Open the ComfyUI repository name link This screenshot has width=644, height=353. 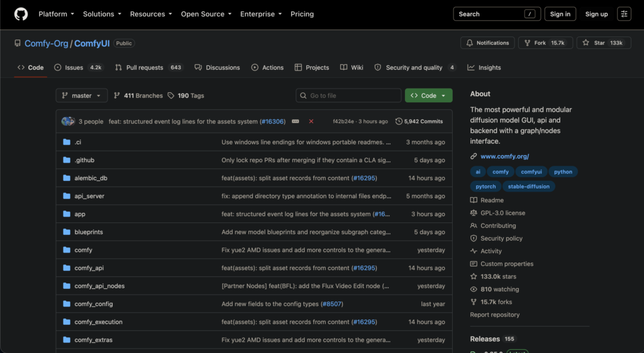pyautogui.click(x=92, y=43)
